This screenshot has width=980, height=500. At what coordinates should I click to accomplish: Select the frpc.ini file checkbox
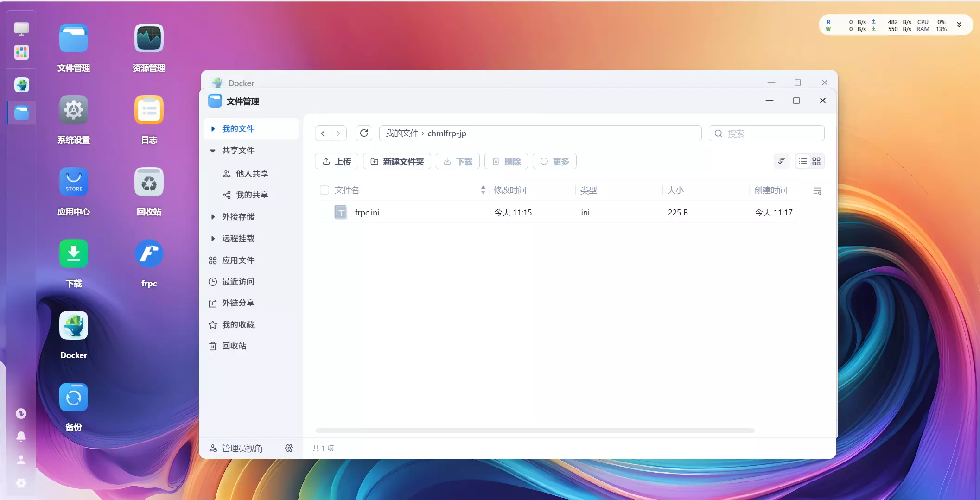[x=324, y=212]
